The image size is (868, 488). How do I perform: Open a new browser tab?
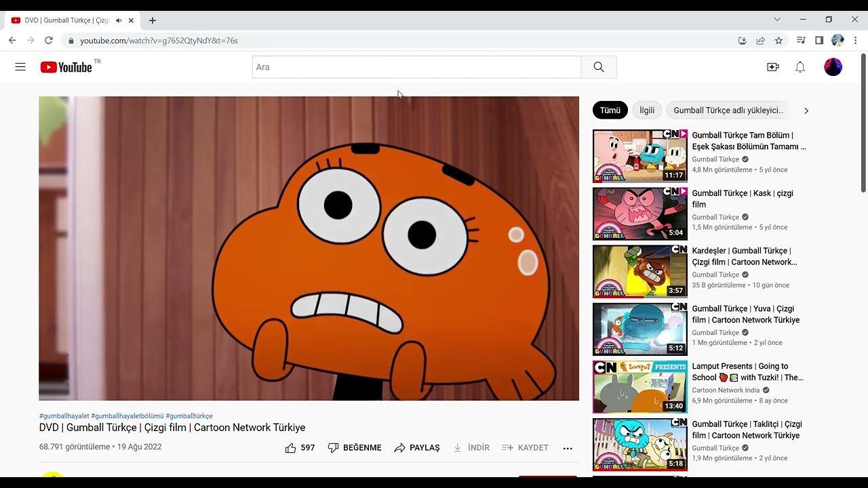click(153, 20)
